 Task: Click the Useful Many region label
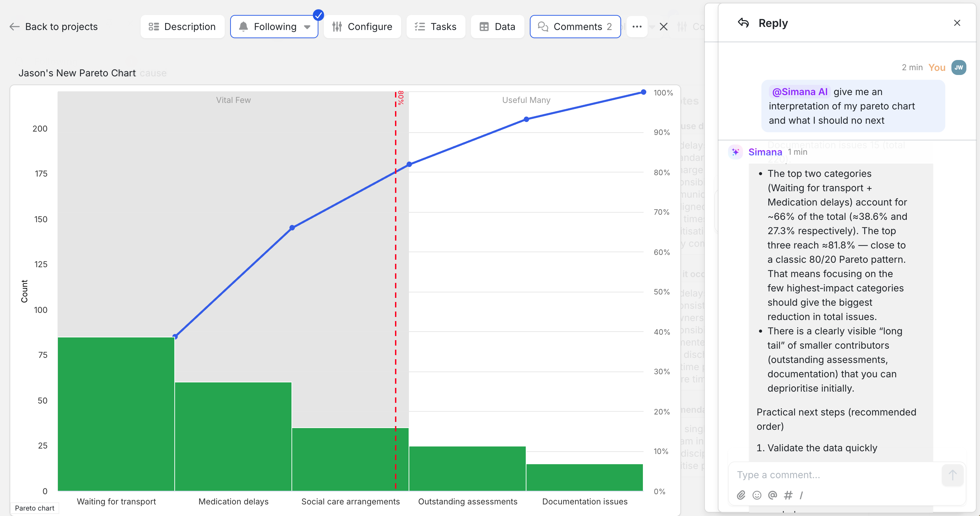[x=526, y=100]
